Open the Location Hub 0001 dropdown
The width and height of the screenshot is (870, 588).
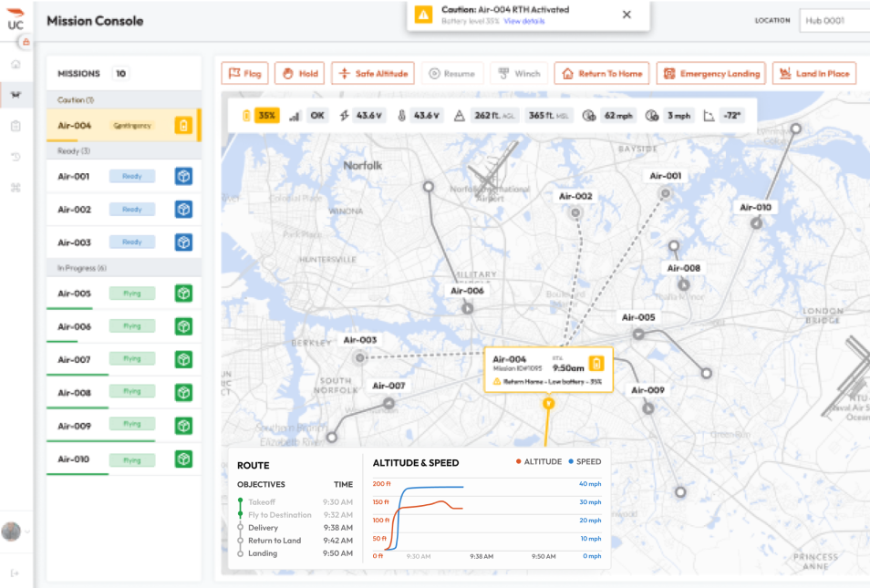834,20
